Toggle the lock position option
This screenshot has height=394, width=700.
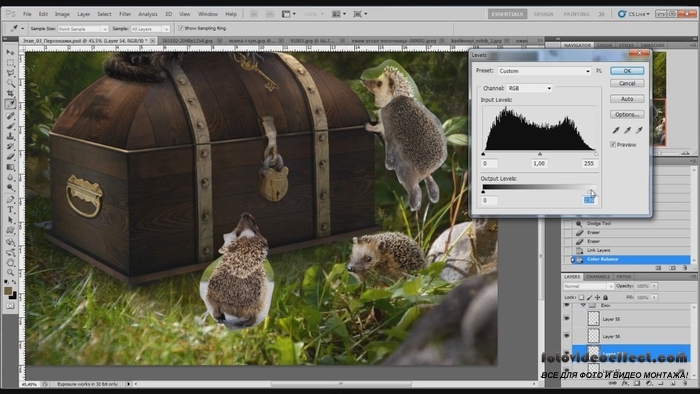[x=597, y=297]
